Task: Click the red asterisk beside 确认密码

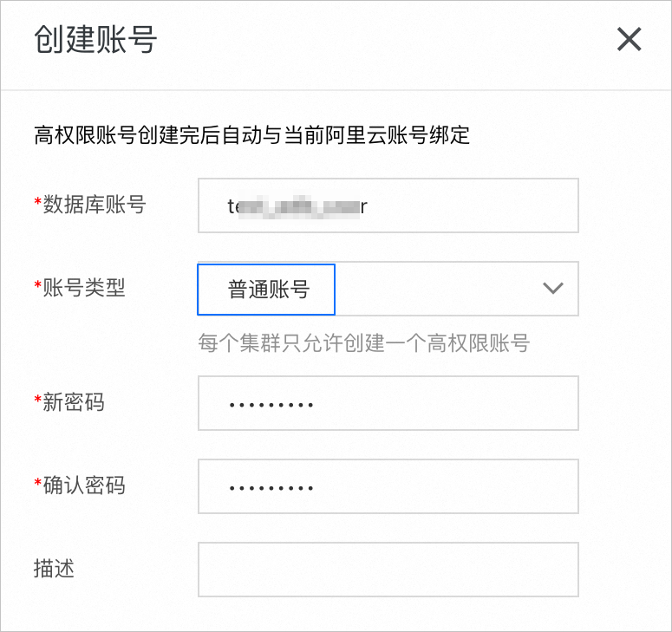Action: pos(37,484)
